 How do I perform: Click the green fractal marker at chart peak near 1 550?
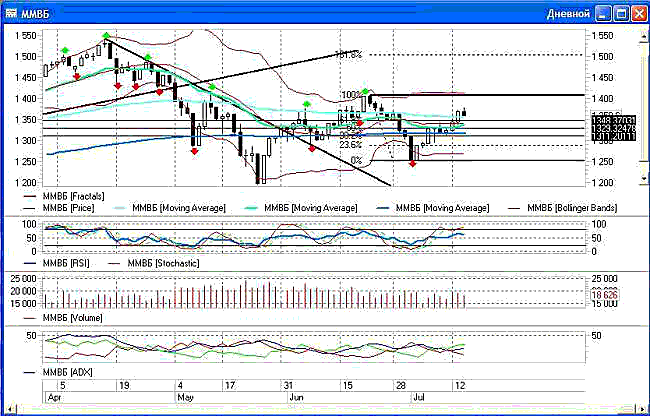(x=107, y=36)
